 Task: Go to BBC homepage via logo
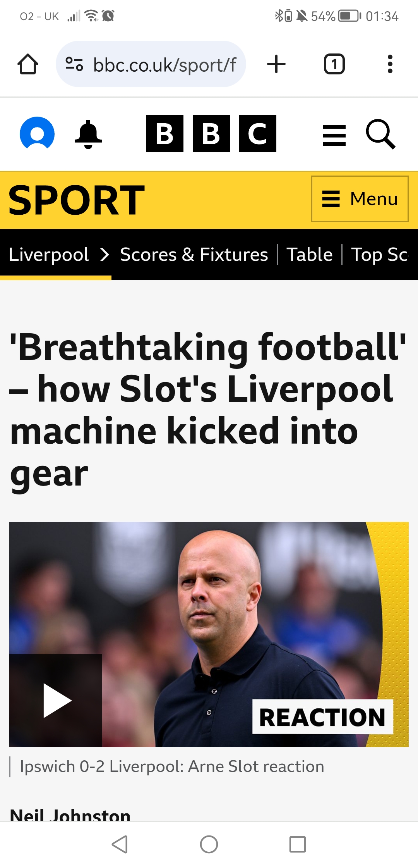pyautogui.click(x=211, y=134)
